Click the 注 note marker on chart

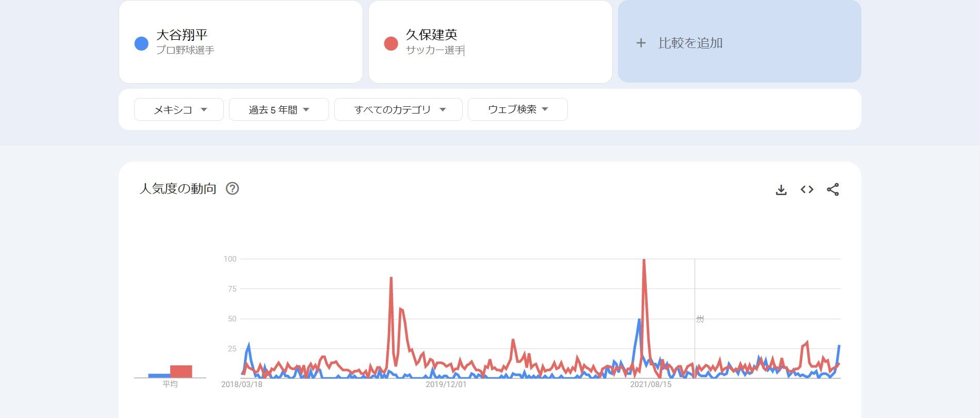[x=699, y=319]
